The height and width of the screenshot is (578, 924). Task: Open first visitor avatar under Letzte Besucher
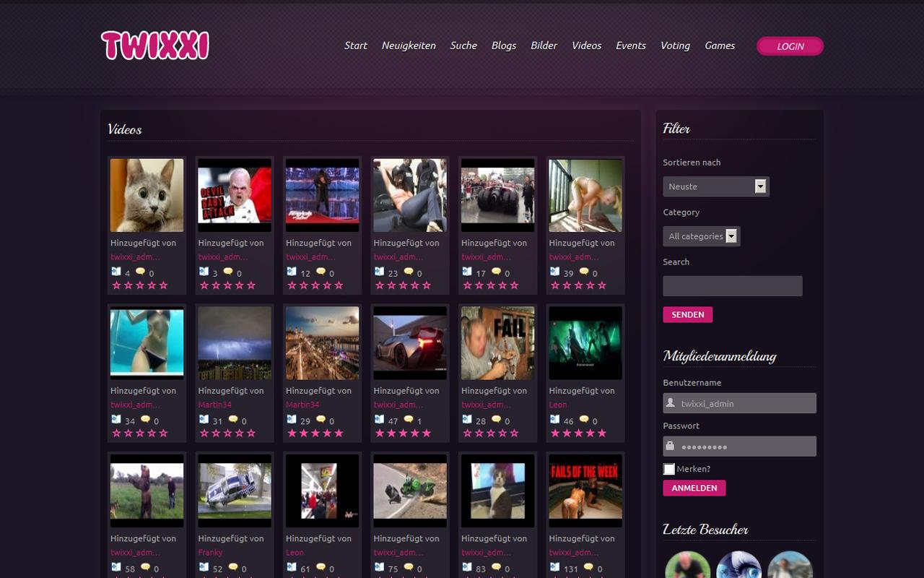(x=687, y=565)
